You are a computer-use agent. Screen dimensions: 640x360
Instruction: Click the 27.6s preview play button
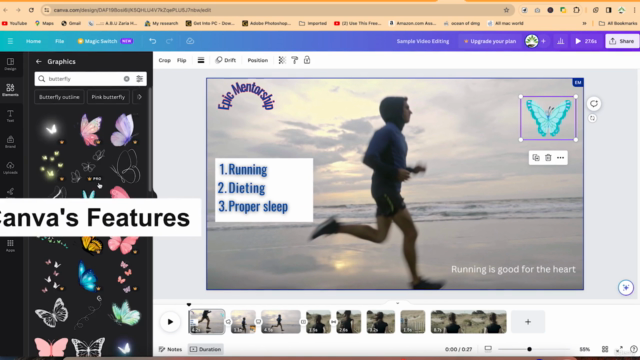[x=586, y=41]
